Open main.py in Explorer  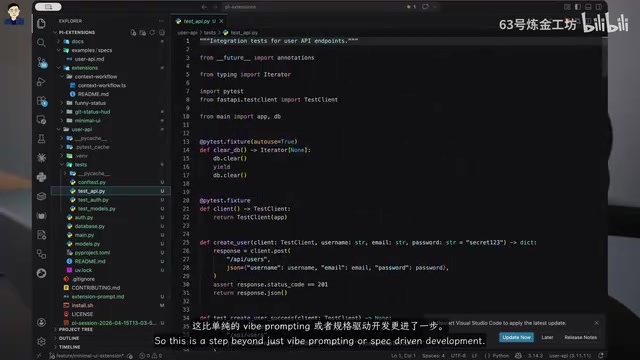click(x=110, y=235)
